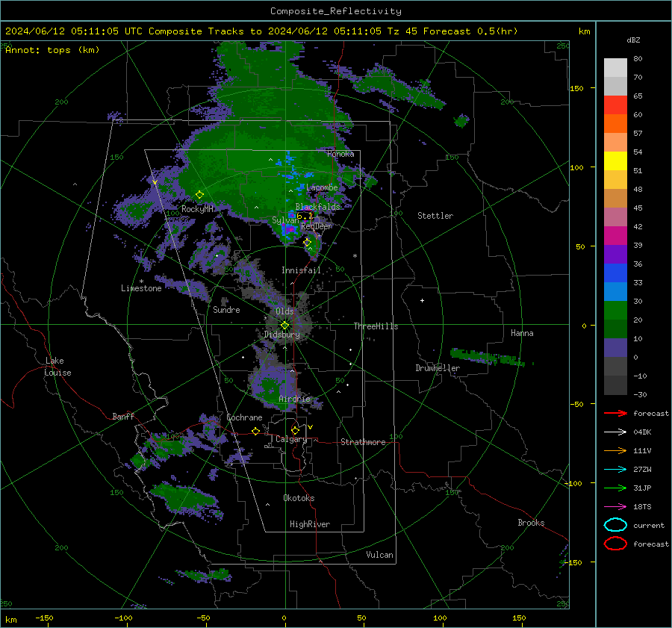672x628 pixels.
Task: Click the dBZ legend heading
Action: coord(633,40)
